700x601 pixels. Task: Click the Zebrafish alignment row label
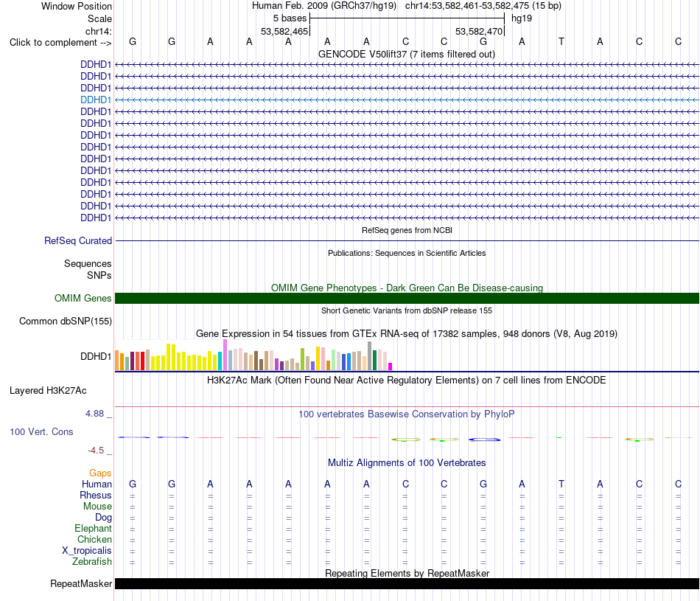[x=92, y=561]
